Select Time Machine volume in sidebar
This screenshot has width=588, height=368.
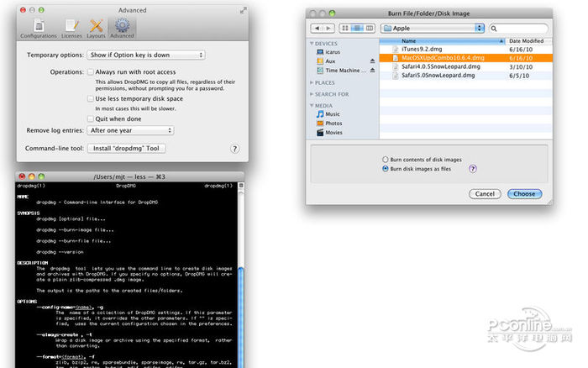(x=342, y=71)
